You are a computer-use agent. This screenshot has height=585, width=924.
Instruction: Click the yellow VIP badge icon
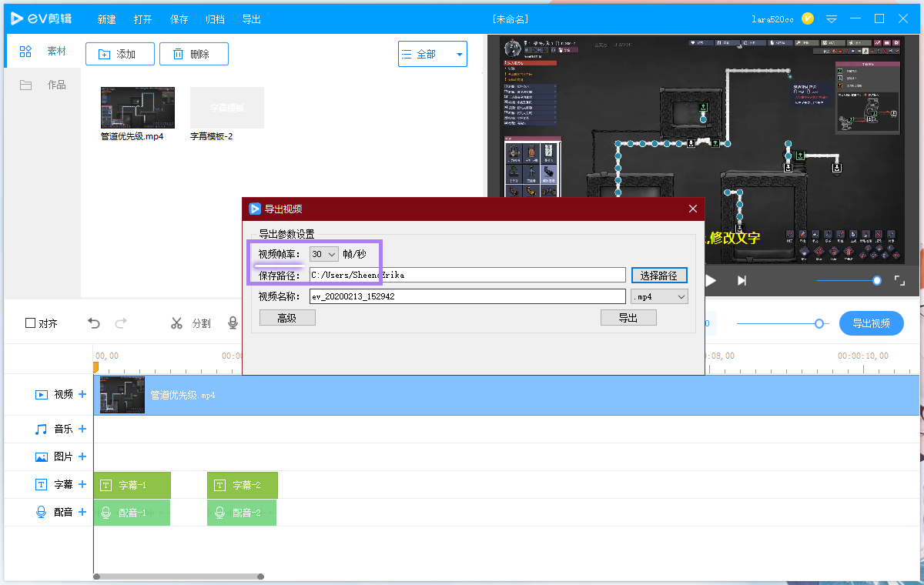[808, 18]
